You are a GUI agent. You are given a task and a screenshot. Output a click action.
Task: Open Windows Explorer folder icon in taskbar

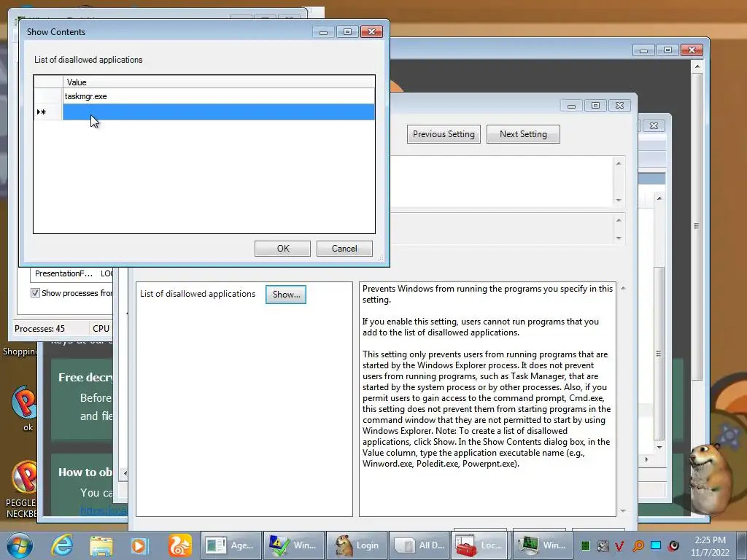(x=101, y=545)
